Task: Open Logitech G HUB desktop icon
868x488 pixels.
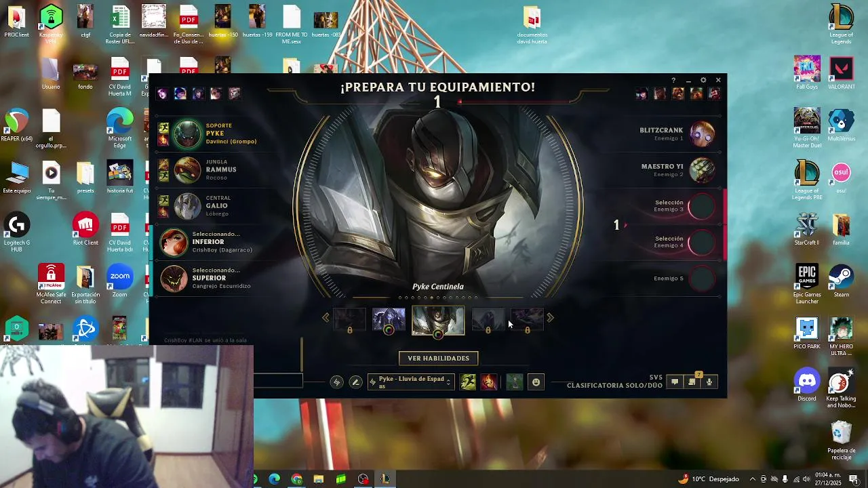Action: [16, 232]
